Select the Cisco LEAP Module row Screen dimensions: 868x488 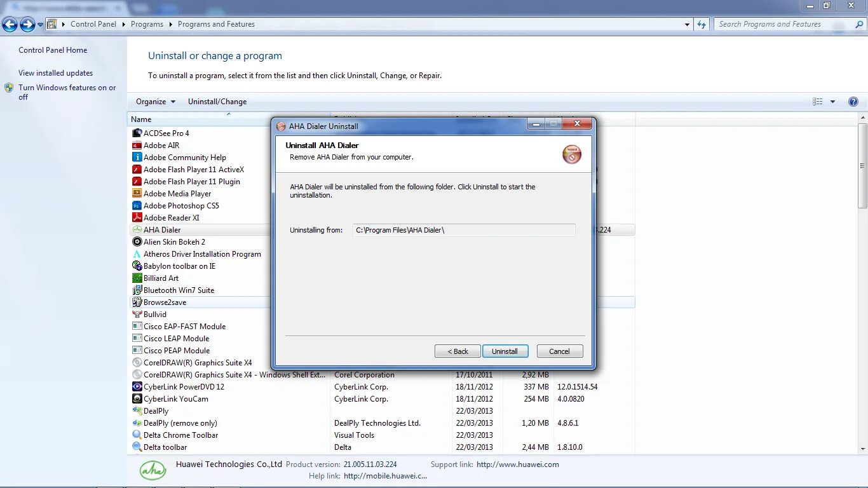coord(381,338)
